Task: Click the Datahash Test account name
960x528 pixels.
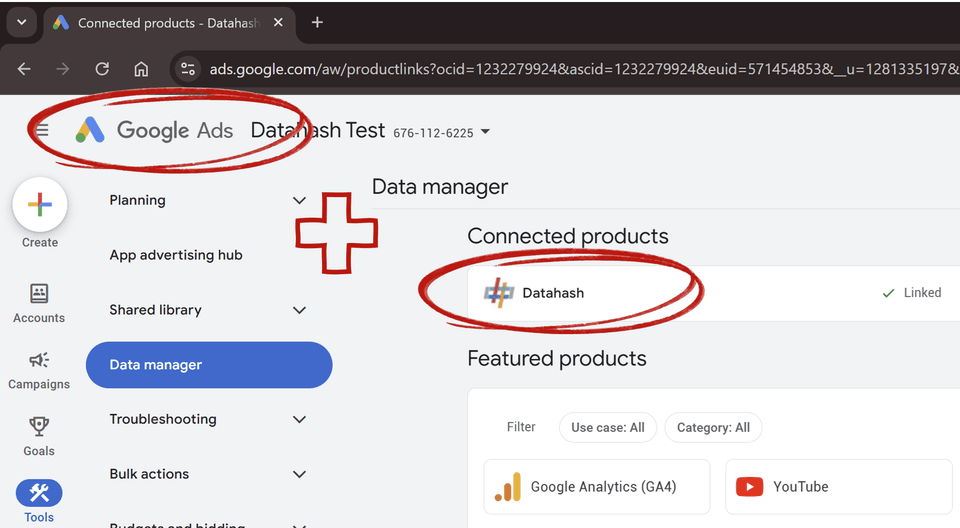Action: [x=318, y=130]
